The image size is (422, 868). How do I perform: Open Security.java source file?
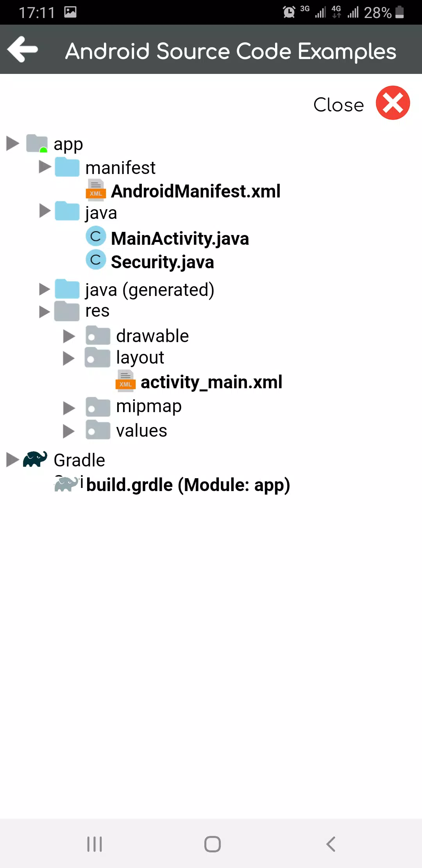[x=163, y=262]
